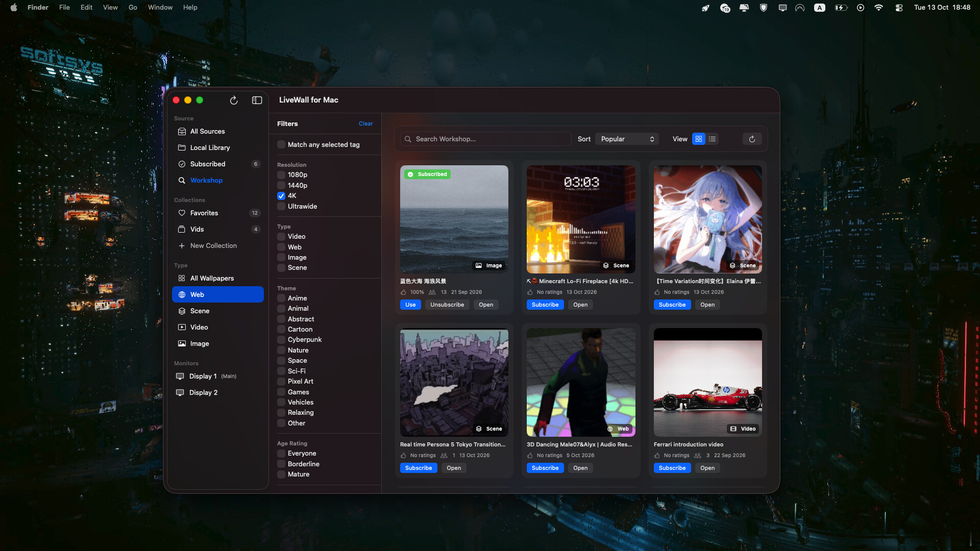
Task: Open Favorites collection
Action: (x=218, y=213)
